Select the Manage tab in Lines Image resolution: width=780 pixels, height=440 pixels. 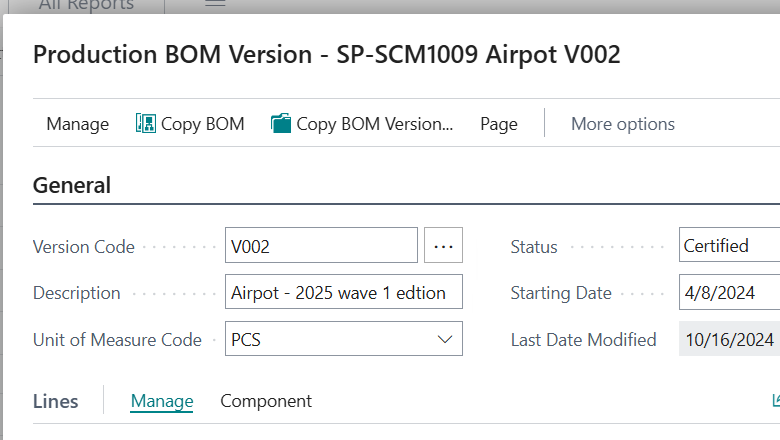click(162, 401)
